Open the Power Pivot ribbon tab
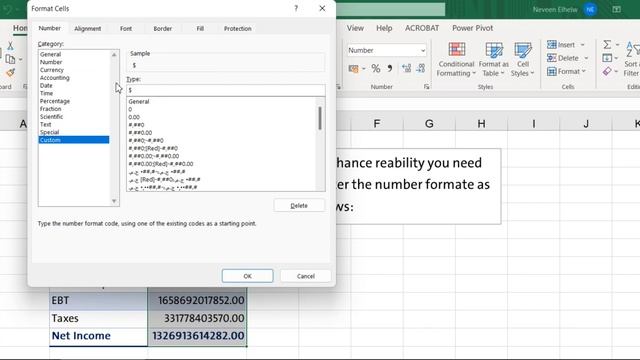This screenshot has height=360, width=640. (x=472, y=28)
